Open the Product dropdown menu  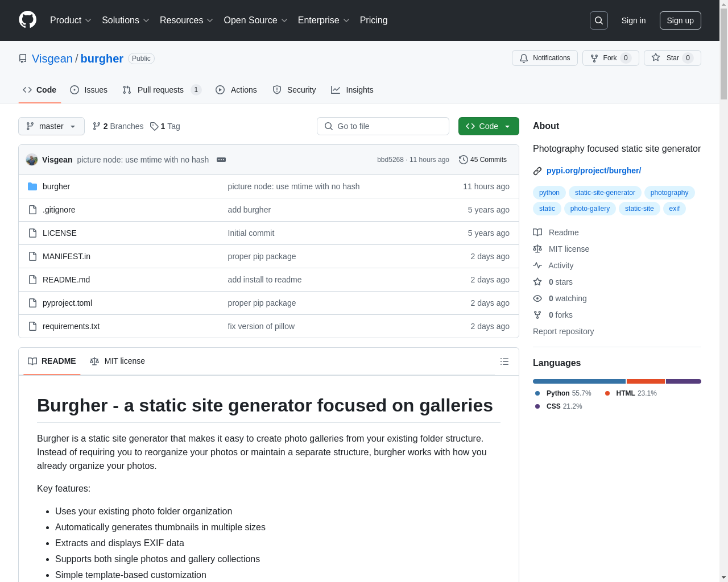(71, 20)
